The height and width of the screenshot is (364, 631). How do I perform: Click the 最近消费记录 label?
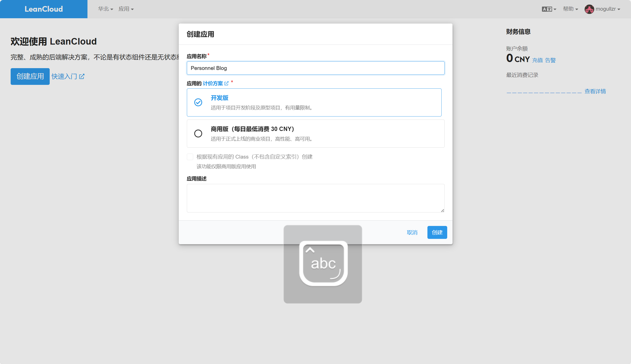coord(522,75)
